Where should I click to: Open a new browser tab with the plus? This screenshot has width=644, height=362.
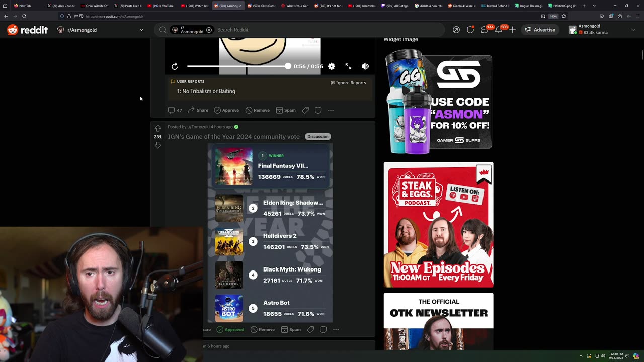584,6
